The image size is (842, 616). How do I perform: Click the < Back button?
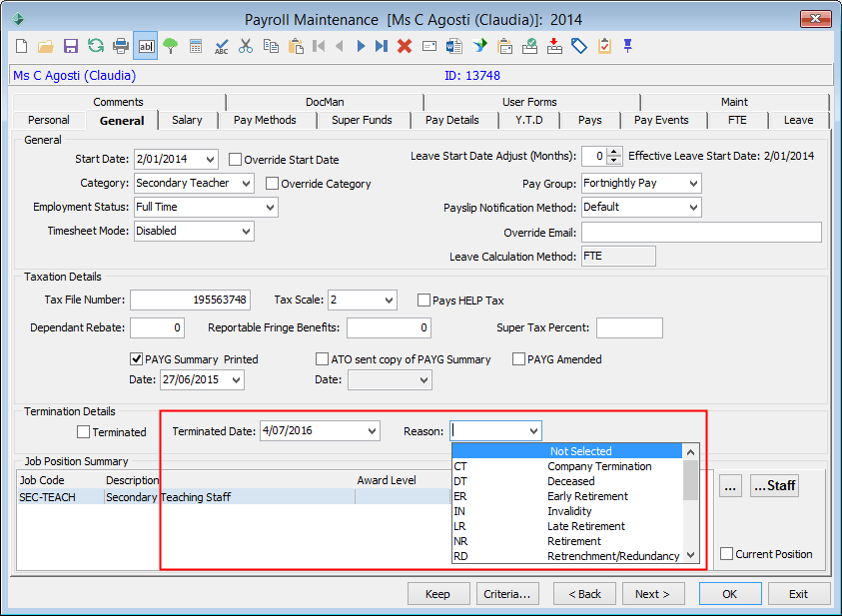(x=584, y=594)
